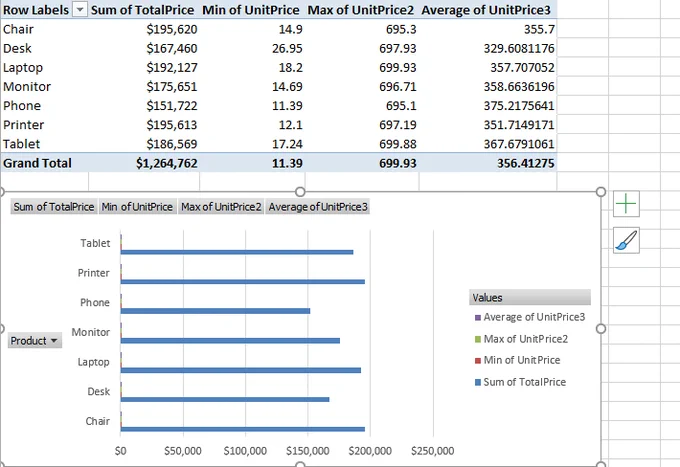The height and width of the screenshot is (467, 680).
Task: Select cell showing 329.6081176
Action: pos(487,48)
